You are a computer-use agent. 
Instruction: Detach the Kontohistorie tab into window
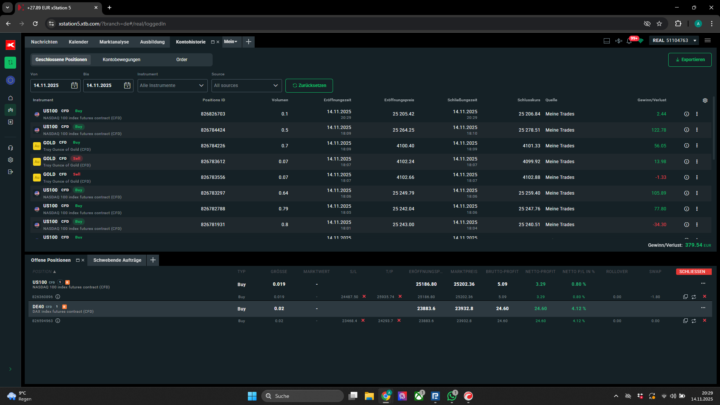click(x=213, y=42)
